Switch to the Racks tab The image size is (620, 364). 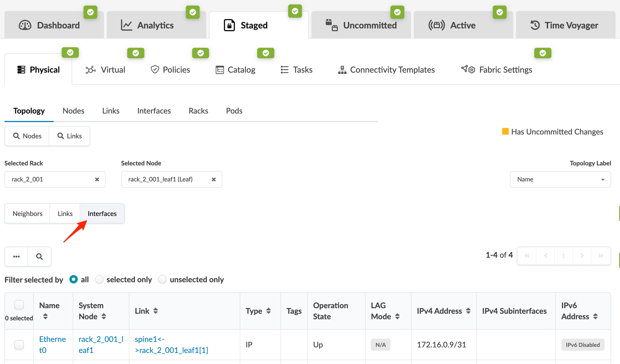pyautogui.click(x=198, y=111)
